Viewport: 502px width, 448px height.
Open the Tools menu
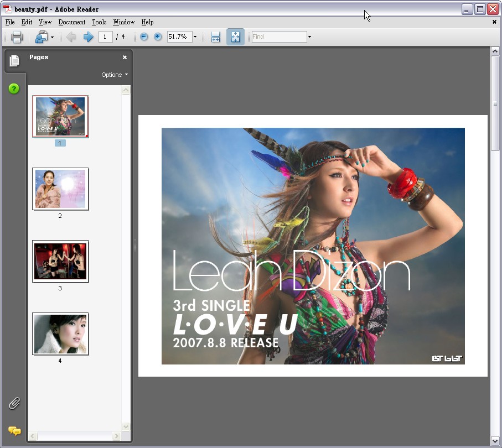point(99,22)
